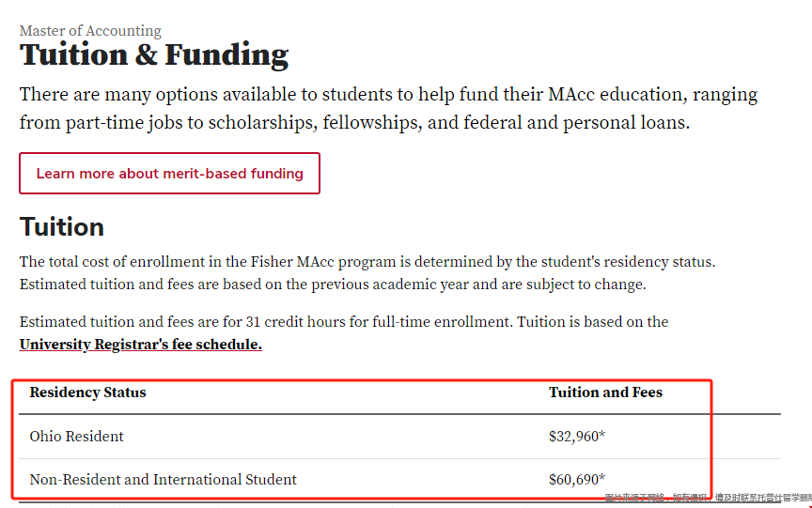Image resolution: width=812 pixels, height=508 pixels.
Task: Click the intro paragraph about funding options
Action: tap(388, 109)
